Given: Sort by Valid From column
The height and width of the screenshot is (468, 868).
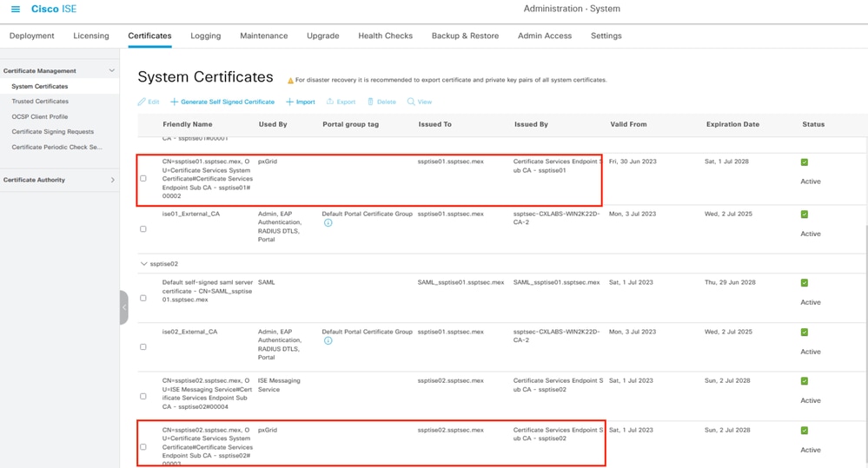Looking at the screenshot, I should [x=628, y=124].
